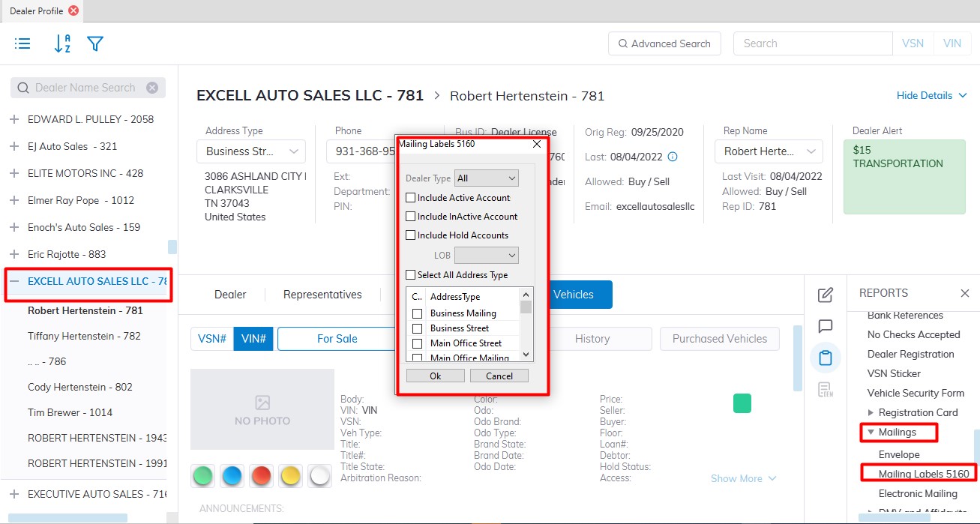Image resolution: width=980 pixels, height=524 pixels.
Task: Open the comments chat bubble icon
Action: pos(825,326)
